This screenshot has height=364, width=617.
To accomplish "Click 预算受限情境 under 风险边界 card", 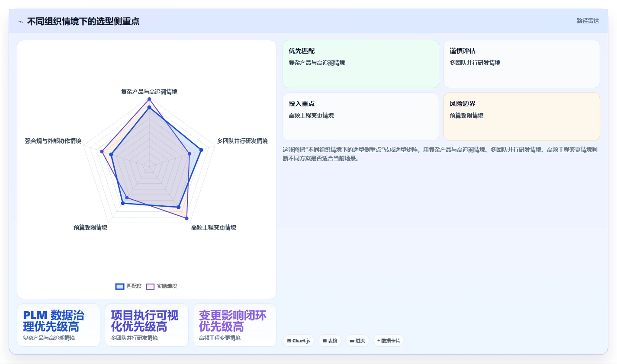I will [466, 115].
